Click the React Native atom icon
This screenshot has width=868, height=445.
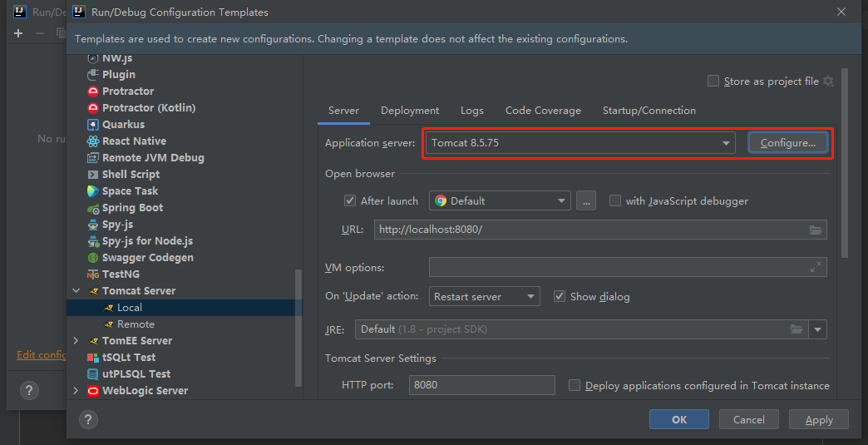93,141
